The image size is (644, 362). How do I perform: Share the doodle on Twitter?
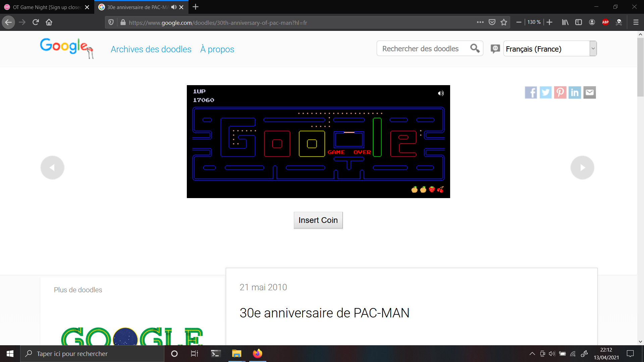click(x=546, y=93)
